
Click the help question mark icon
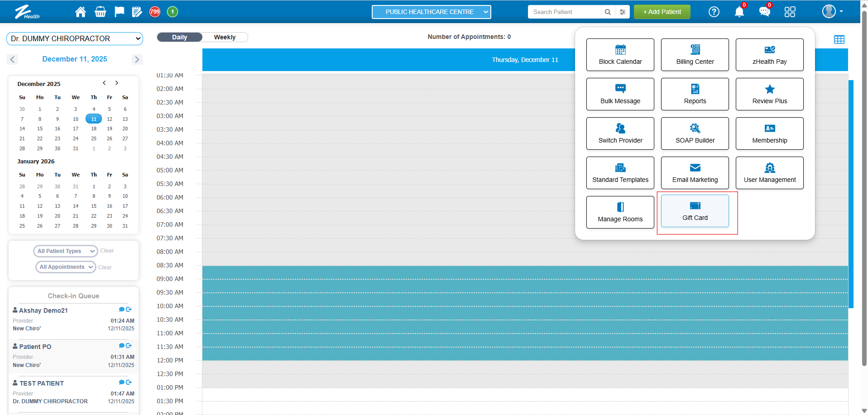pyautogui.click(x=714, y=12)
